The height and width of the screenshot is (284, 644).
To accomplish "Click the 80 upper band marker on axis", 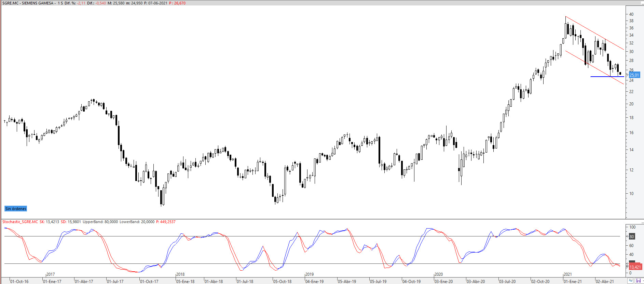I will pos(632,236).
